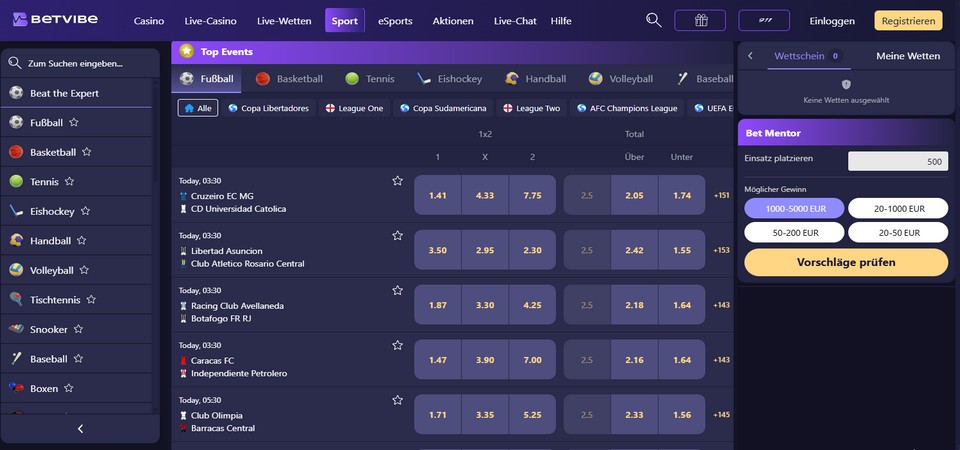The height and width of the screenshot is (450, 960).
Task: Favorite Tischtennis with its sidebar star
Action: coord(91,299)
